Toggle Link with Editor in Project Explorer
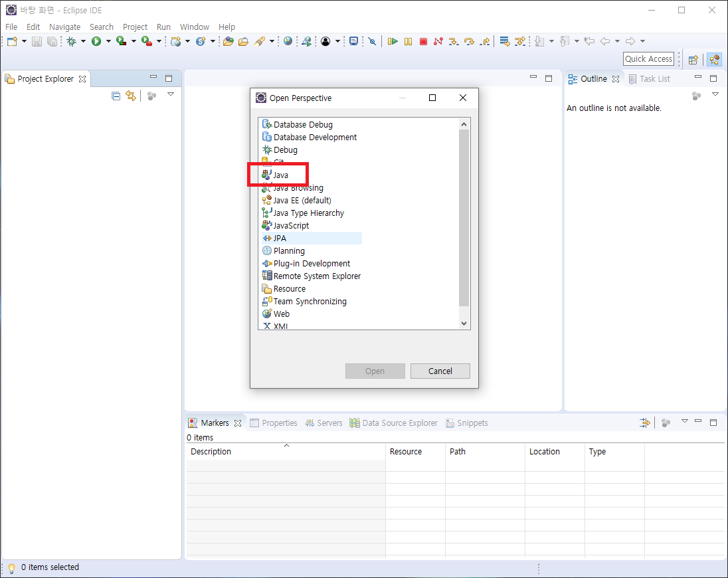This screenshot has width=728, height=578. (131, 96)
